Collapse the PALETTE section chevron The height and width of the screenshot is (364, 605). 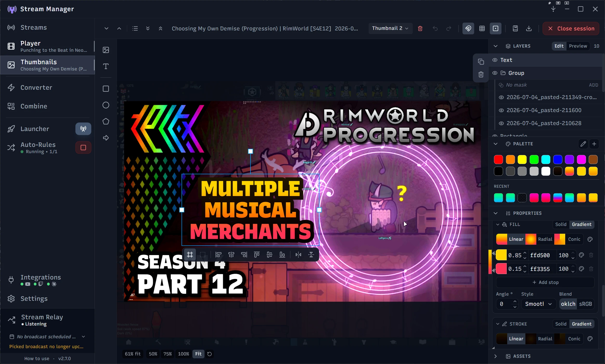click(495, 144)
